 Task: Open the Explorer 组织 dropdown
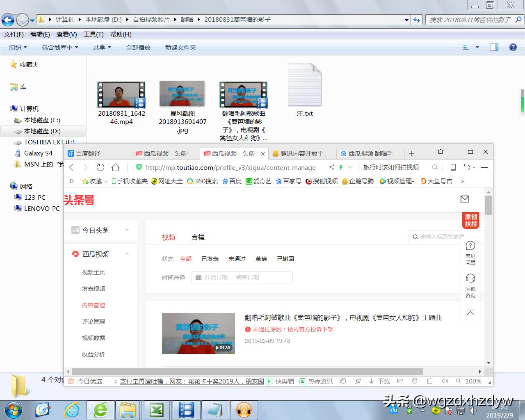[x=18, y=47]
